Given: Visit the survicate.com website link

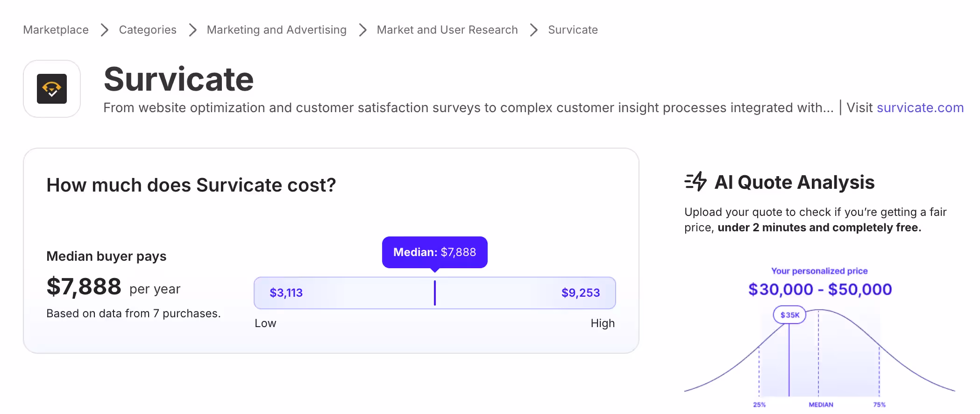Looking at the screenshot, I should click(x=920, y=108).
